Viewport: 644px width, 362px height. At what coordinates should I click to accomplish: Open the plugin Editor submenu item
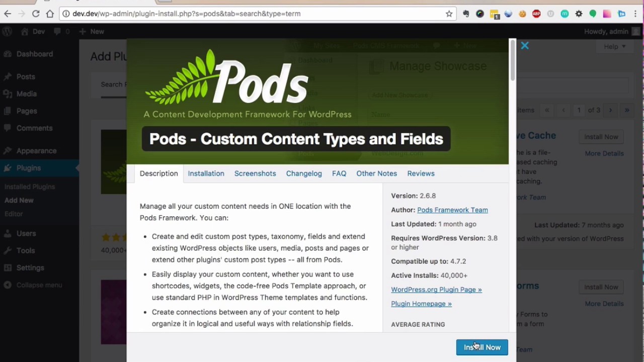point(14,214)
